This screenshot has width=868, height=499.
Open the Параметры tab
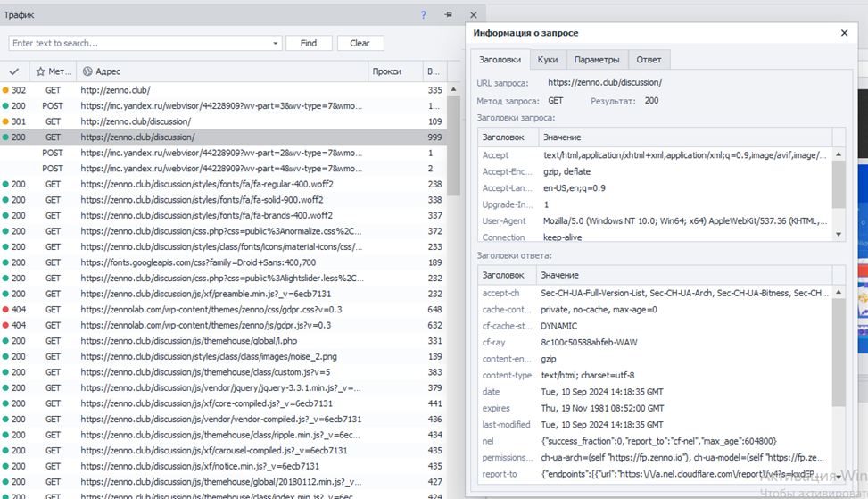click(x=597, y=60)
